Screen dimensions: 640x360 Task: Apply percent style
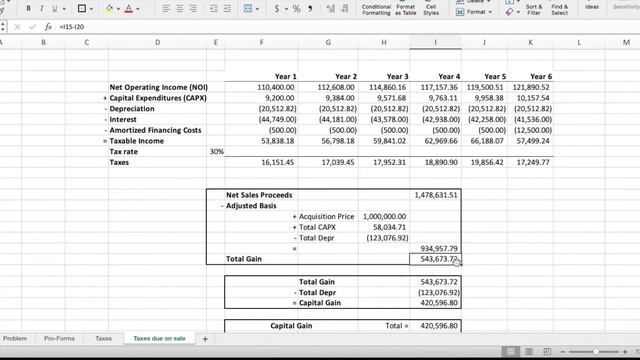(x=297, y=9)
